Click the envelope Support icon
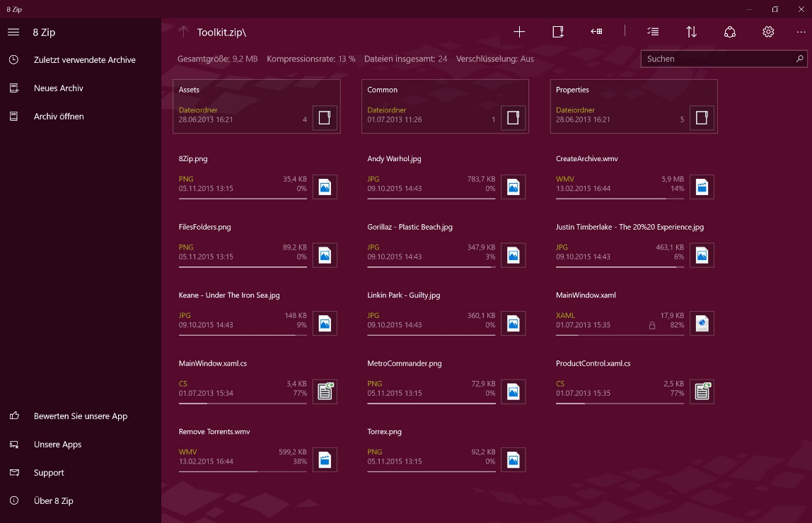This screenshot has height=523, width=812. [14, 472]
